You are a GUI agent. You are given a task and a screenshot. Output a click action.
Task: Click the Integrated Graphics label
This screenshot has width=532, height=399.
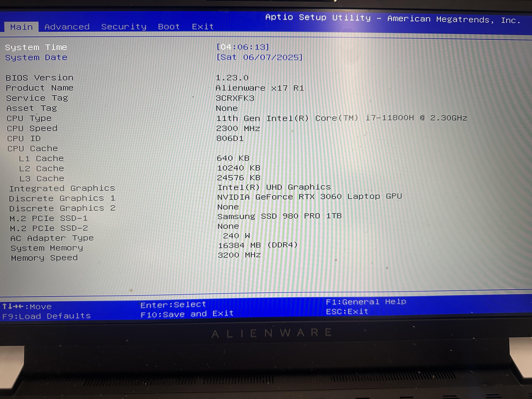tap(62, 188)
